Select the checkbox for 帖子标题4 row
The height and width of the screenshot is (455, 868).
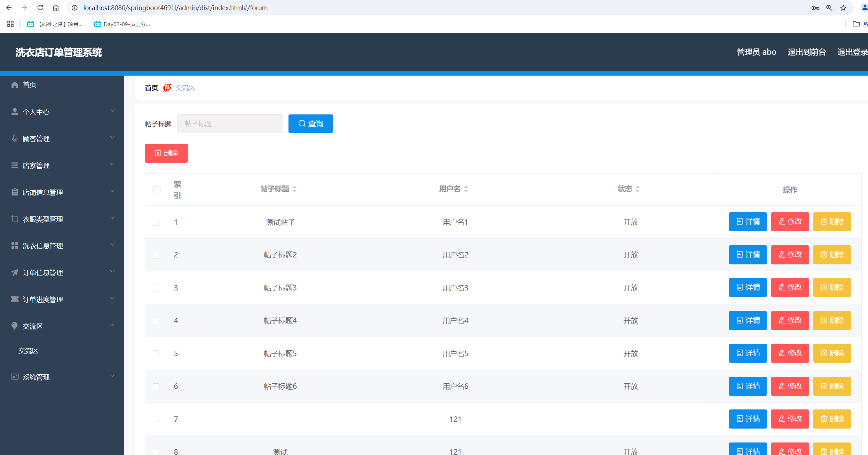156,321
